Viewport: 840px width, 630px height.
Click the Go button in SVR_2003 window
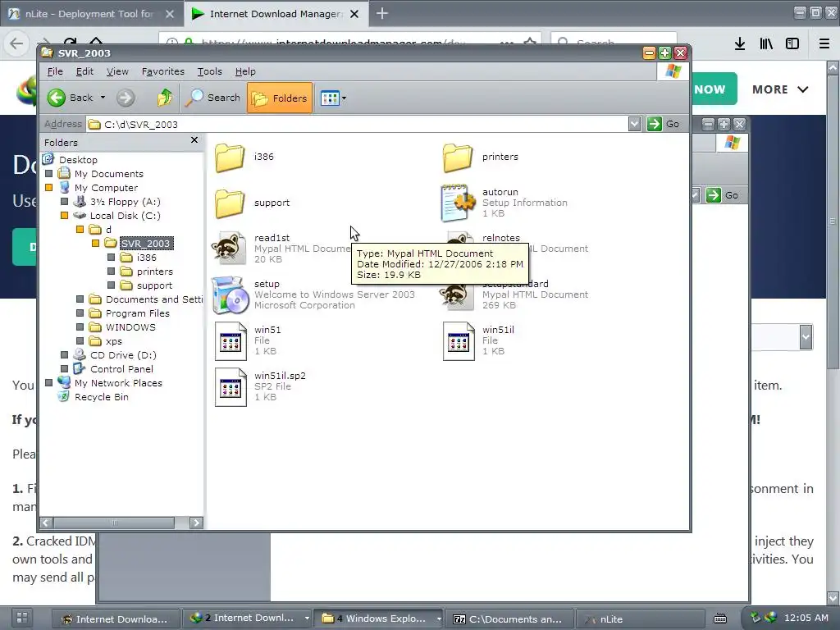pos(664,125)
